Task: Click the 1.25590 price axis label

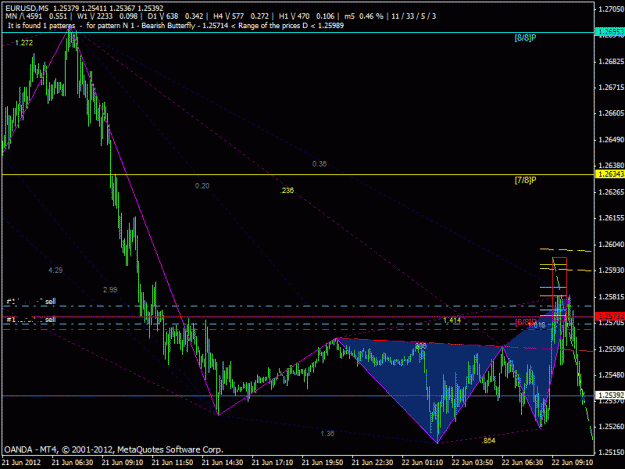Action: [611, 349]
